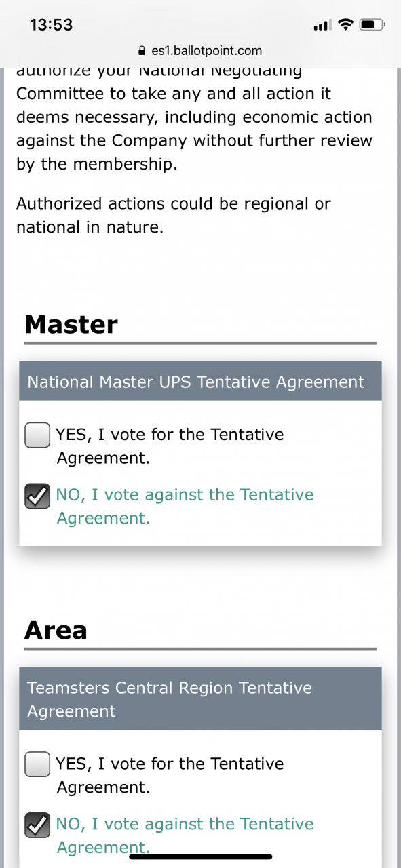The height and width of the screenshot is (868, 401).
Task: Tap the Wi-Fi status icon
Action: tap(346, 25)
